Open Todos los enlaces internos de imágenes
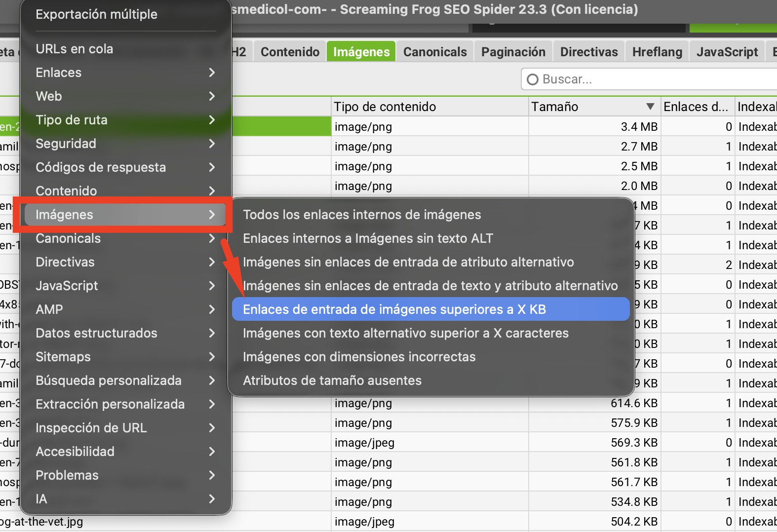Screen dimensions: 777x532 [x=361, y=215]
